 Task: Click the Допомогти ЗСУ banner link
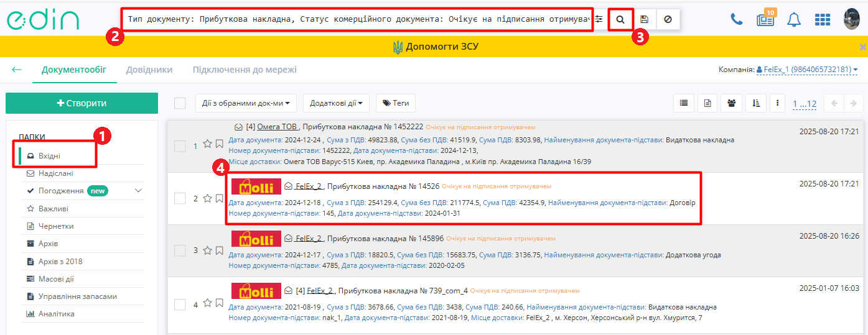click(436, 47)
